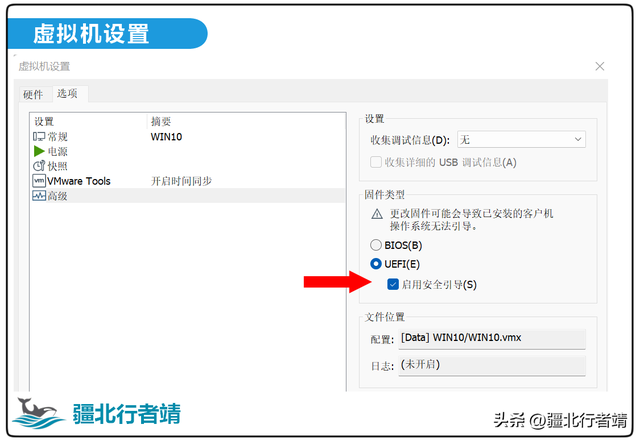Toggle the 启用安全引导(S) checkbox
This screenshot has width=640, height=441.
tap(393, 284)
